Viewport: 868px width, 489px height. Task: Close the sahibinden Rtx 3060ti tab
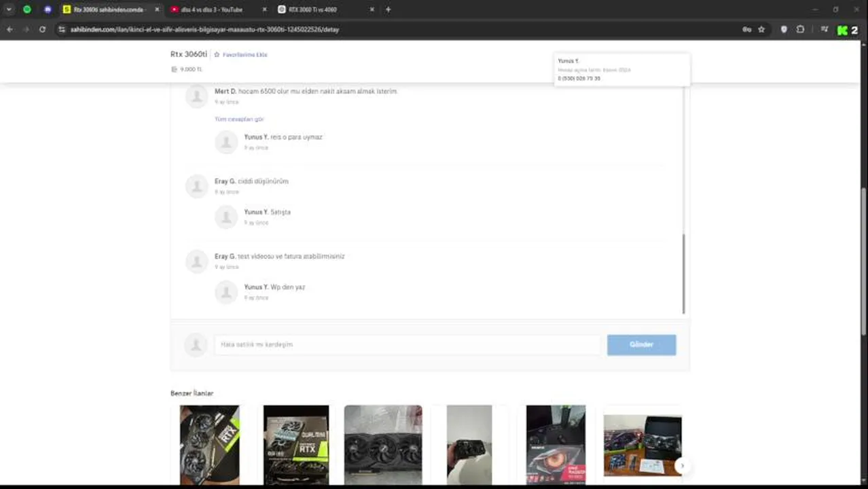pyautogui.click(x=158, y=10)
